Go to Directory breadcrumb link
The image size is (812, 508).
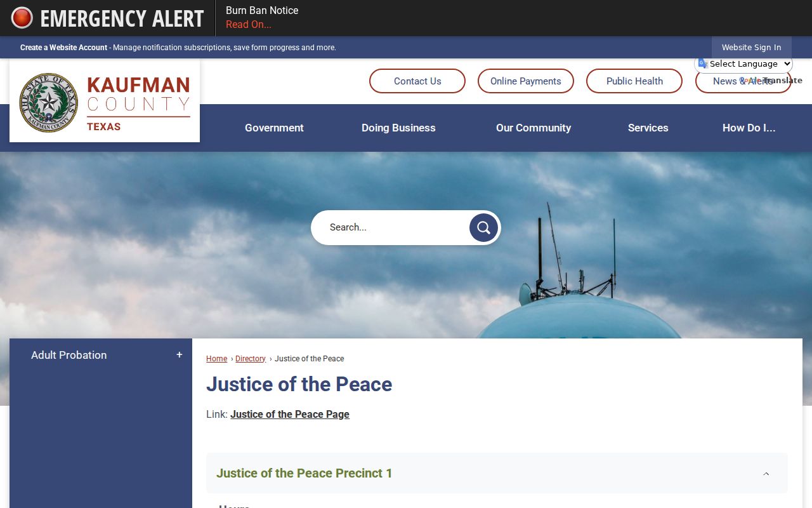point(251,359)
